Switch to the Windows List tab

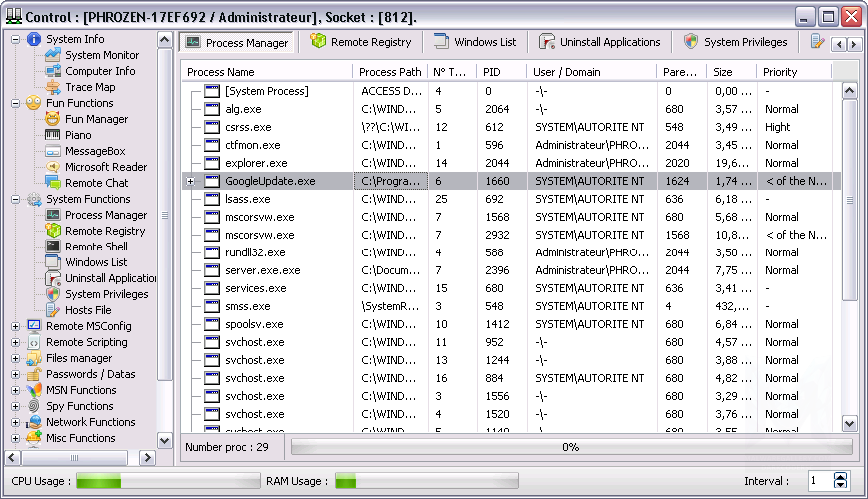click(x=474, y=42)
